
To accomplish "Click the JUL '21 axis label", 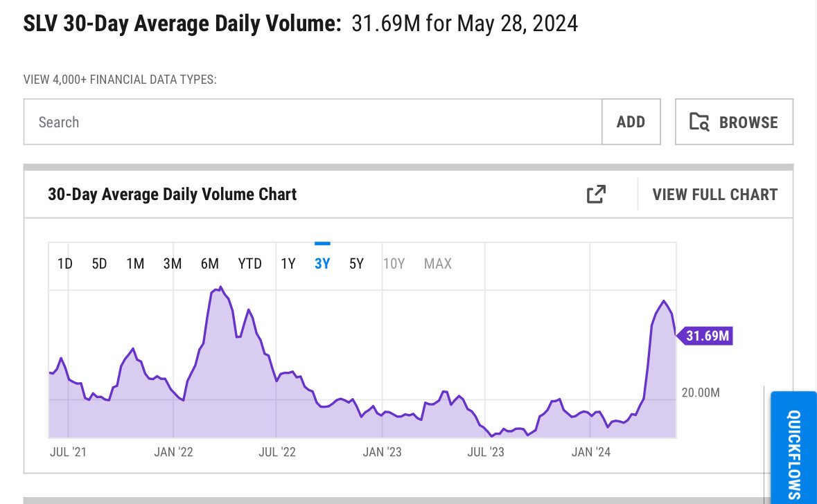I will [x=69, y=452].
